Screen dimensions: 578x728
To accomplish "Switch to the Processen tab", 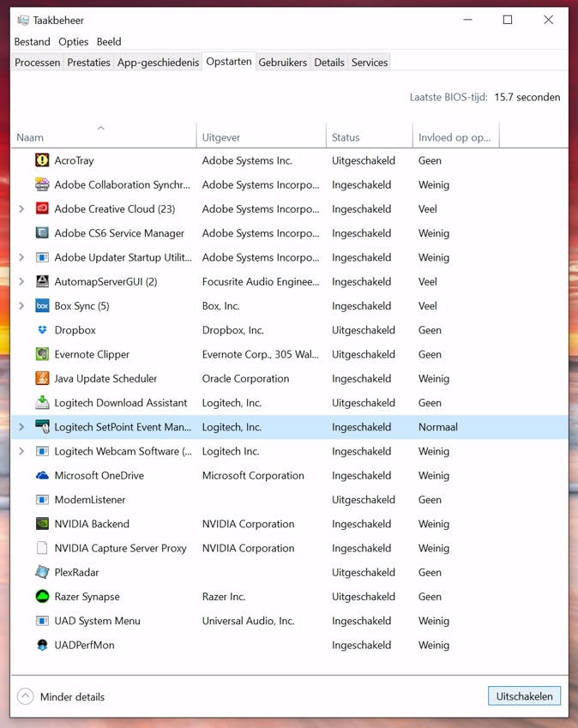I will point(37,63).
